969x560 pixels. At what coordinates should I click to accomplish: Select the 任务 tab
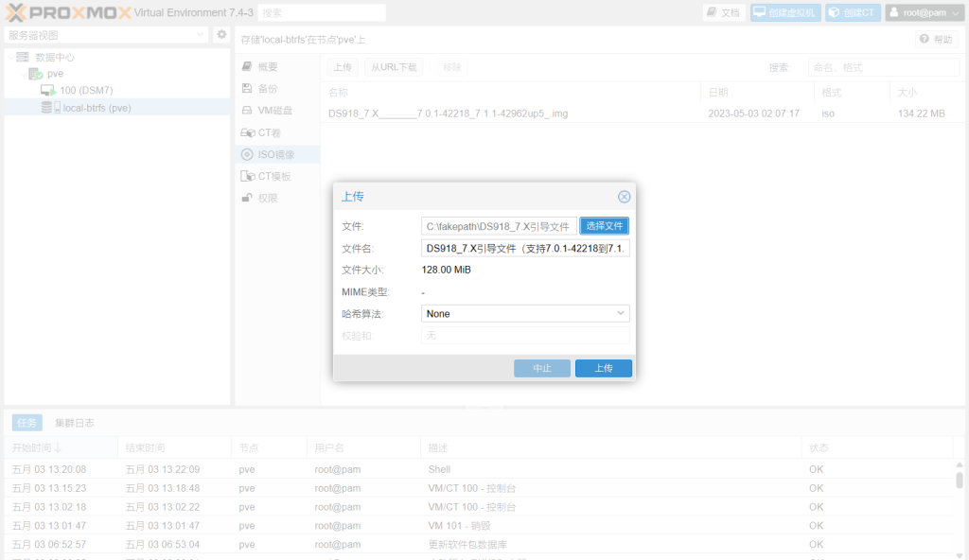[26, 423]
